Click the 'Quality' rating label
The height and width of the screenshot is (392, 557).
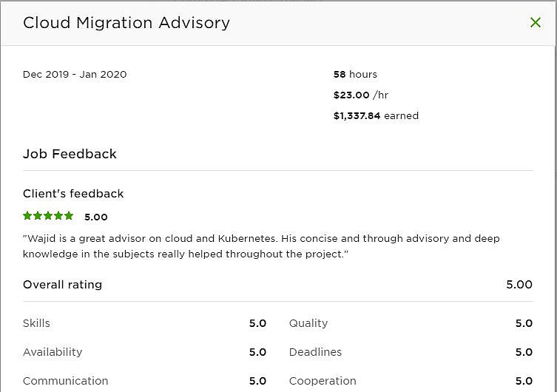308,323
